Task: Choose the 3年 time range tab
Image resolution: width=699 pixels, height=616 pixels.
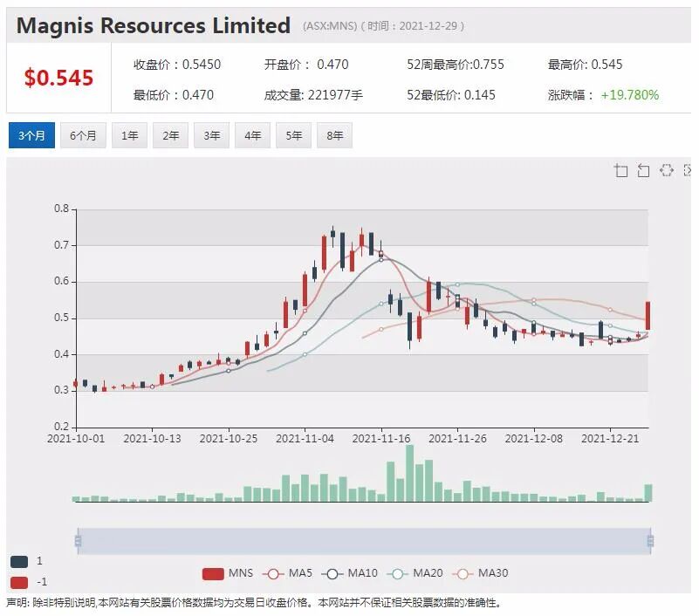Action: [211, 135]
